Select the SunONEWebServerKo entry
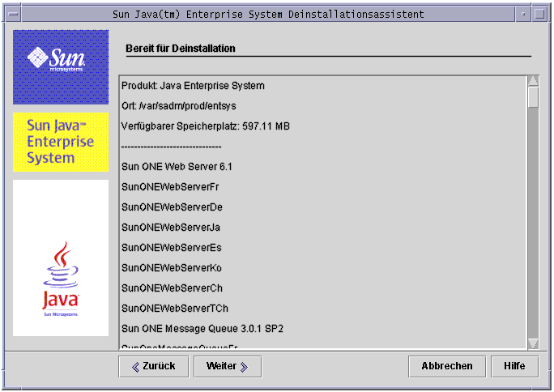This screenshot has height=392, width=554. [x=172, y=268]
